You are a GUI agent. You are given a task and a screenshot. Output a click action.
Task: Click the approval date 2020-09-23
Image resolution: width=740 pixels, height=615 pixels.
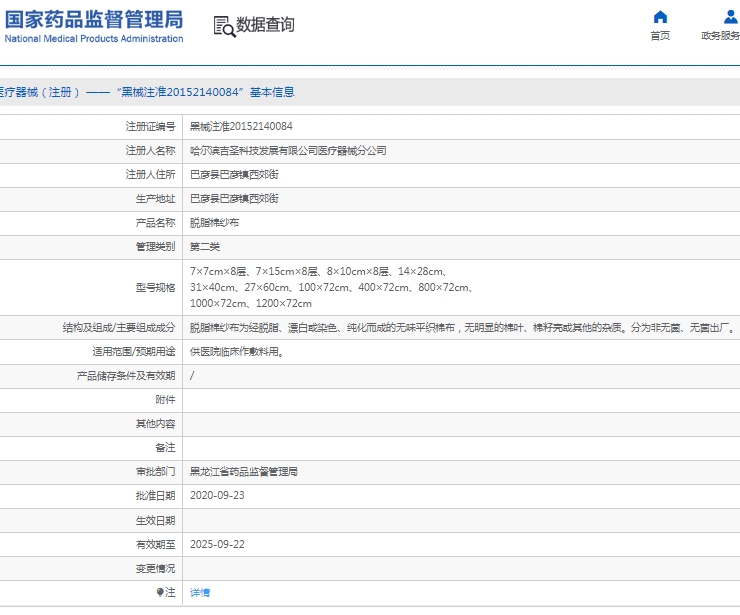(217, 496)
